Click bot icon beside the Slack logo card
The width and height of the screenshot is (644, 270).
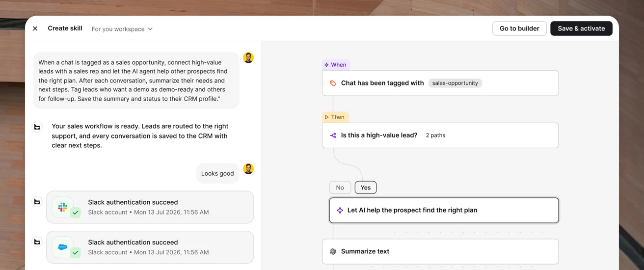37,202
